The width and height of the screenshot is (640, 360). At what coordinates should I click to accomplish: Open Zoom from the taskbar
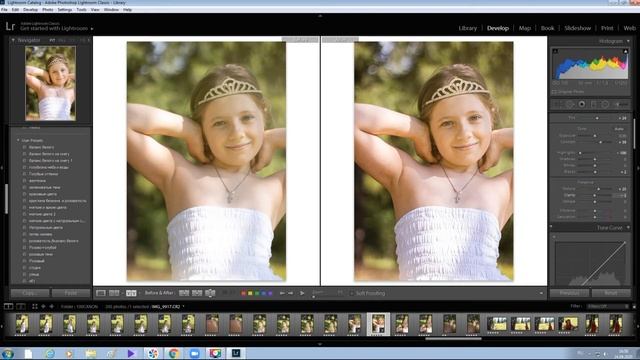194,353
